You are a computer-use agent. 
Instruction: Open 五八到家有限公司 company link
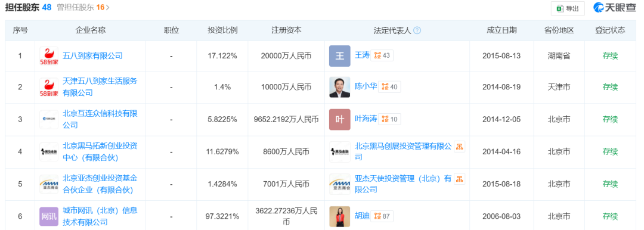[92, 55]
